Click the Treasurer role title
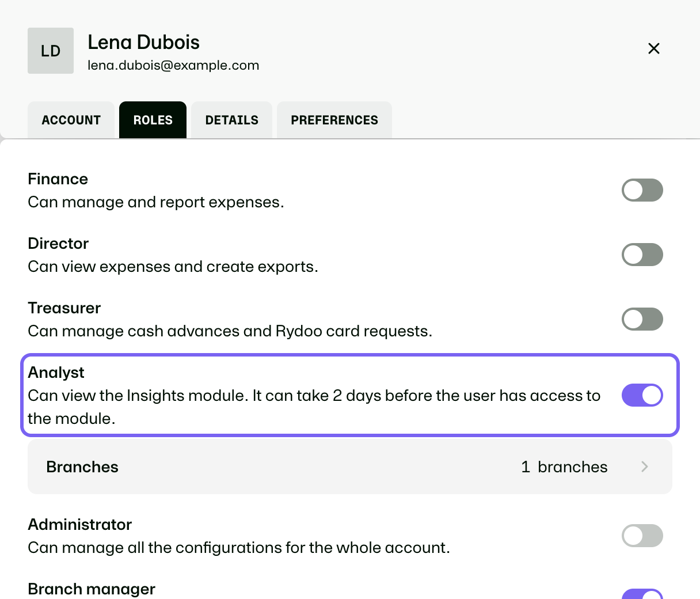 click(x=64, y=308)
